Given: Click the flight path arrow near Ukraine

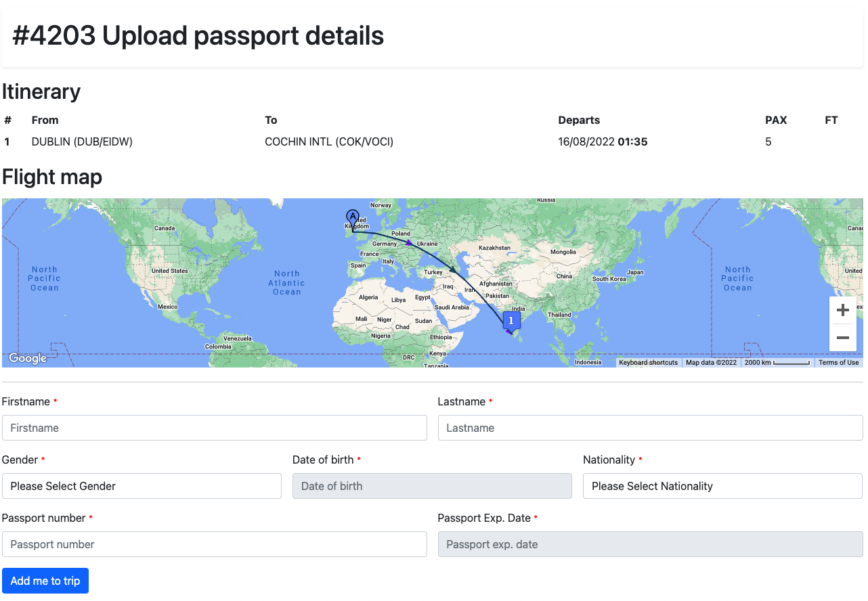Looking at the screenshot, I should tap(409, 242).
